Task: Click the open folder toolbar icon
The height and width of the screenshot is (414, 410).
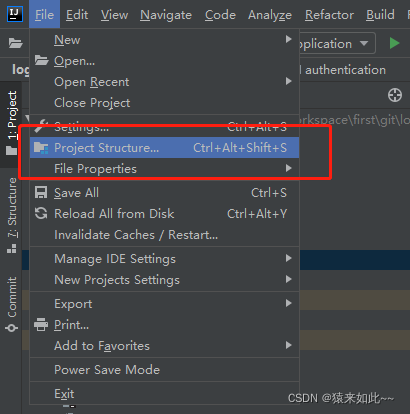Action: 15,43
